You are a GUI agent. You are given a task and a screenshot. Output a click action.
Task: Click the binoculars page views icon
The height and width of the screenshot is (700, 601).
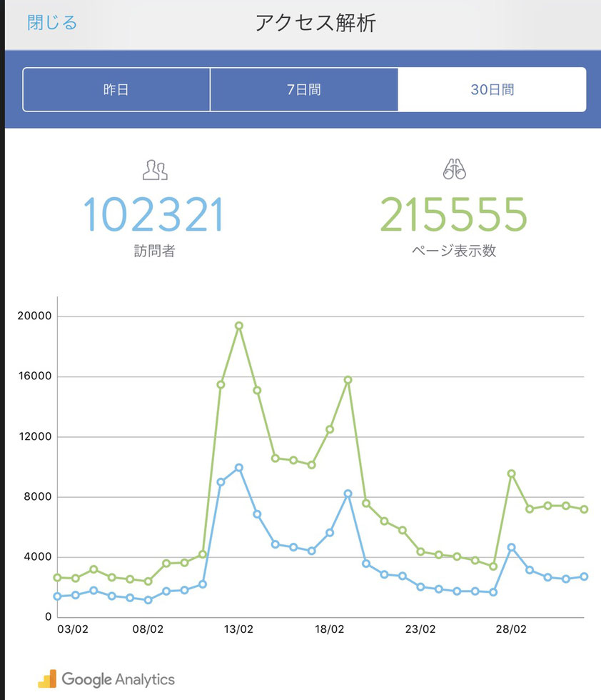(454, 169)
